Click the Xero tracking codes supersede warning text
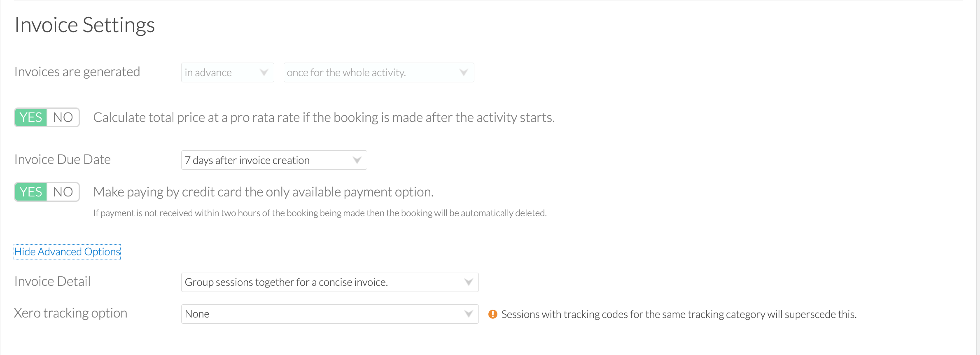This screenshot has width=980, height=355. pos(679,314)
